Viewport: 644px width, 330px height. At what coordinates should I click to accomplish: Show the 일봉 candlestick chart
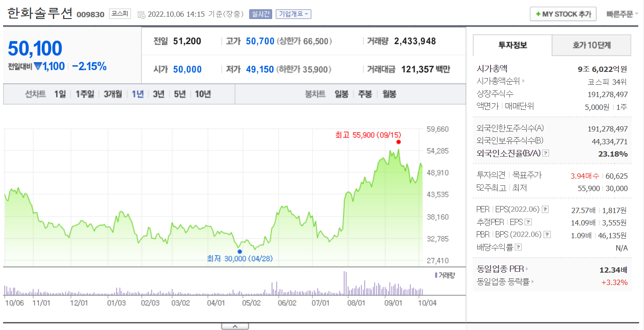click(341, 94)
